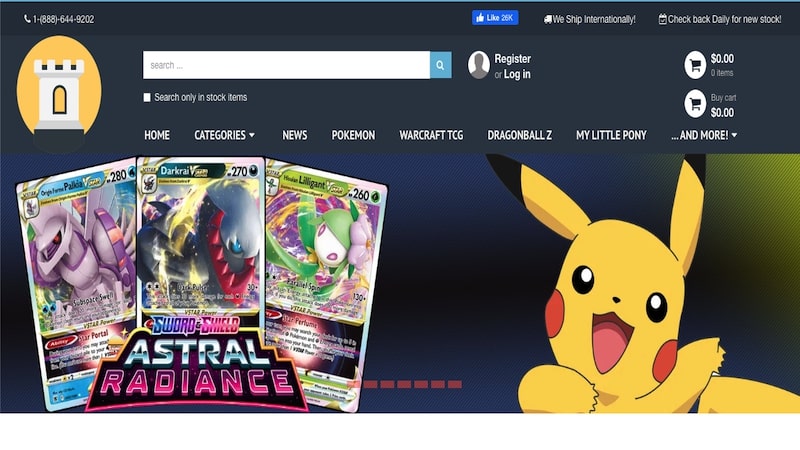Open the shopping cart icon showing 0 items

695,65
